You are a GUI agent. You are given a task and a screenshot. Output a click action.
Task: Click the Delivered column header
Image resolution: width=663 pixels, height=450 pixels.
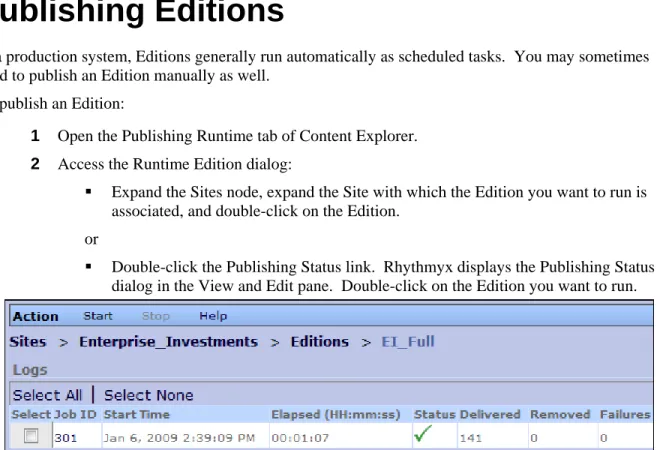tap(490, 414)
